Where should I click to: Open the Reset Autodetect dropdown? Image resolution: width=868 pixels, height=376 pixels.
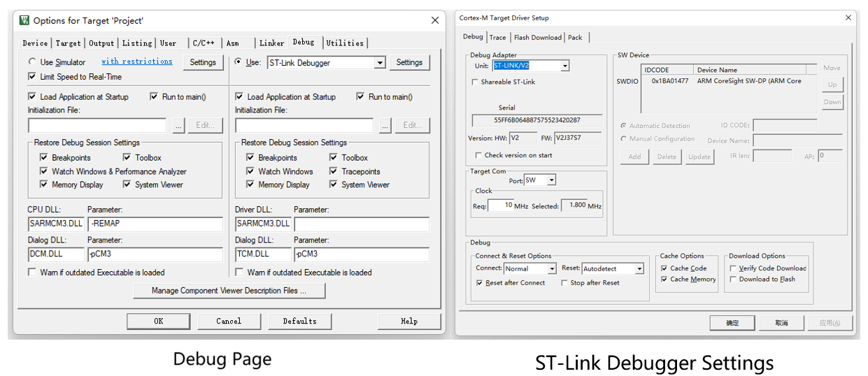tap(639, 269)
